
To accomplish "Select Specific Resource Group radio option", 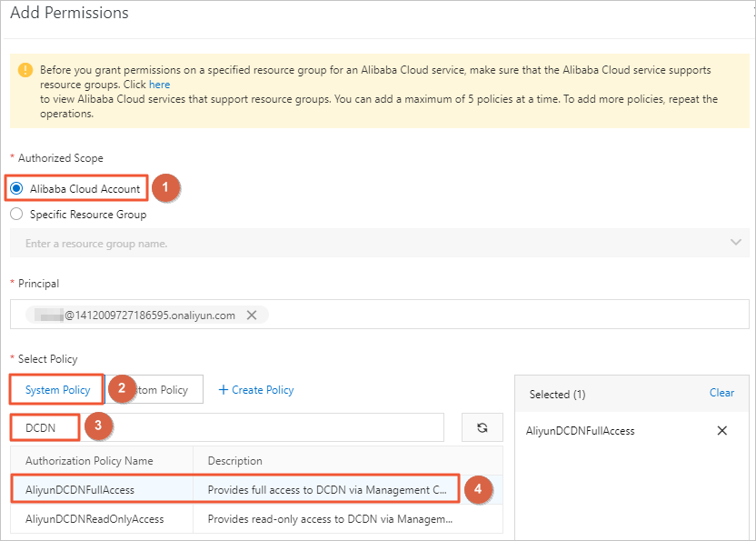I will (x=16, y=215).
